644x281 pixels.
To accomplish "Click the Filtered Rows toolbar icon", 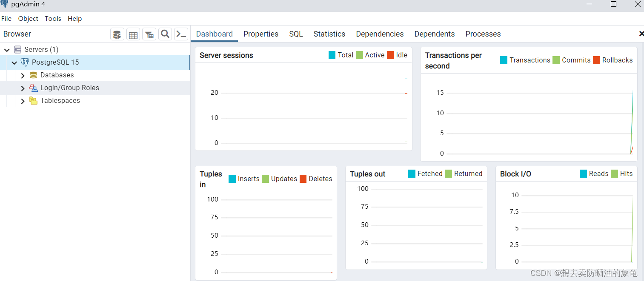I will click(149, 34).
